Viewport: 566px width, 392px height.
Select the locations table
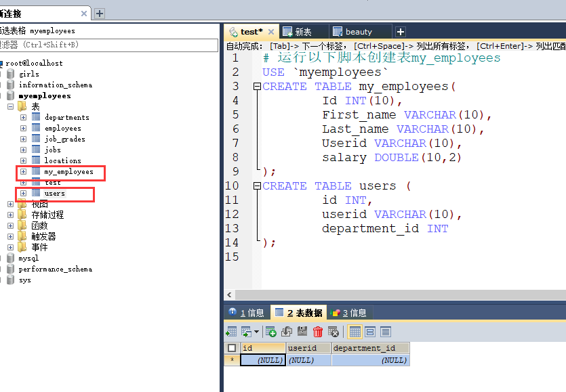point(63,161)
